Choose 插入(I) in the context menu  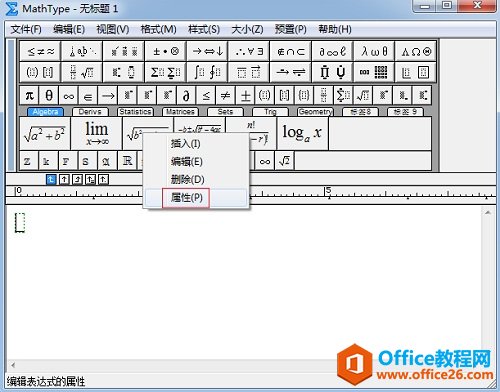pos(196,144)
